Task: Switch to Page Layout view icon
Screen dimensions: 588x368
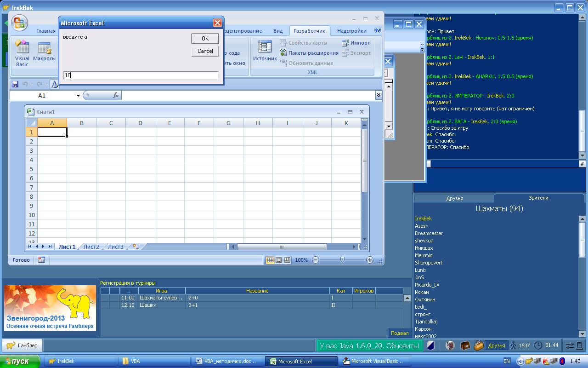Action: (278, 260)
